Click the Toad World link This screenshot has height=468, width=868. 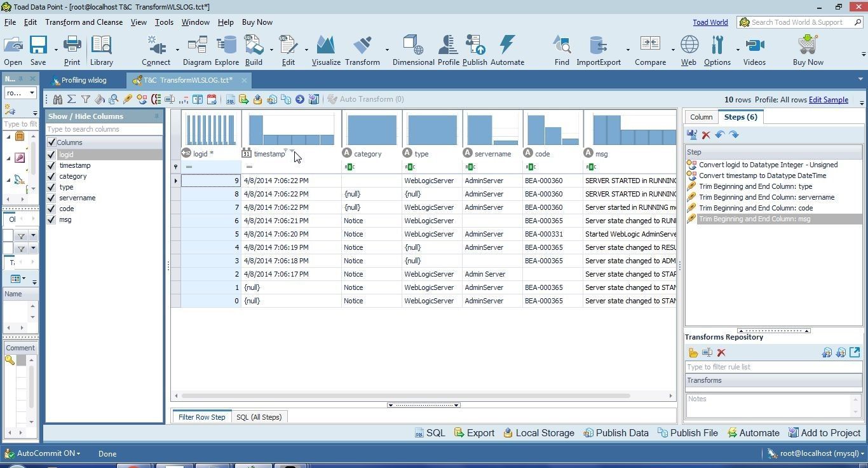pos(710,22)
